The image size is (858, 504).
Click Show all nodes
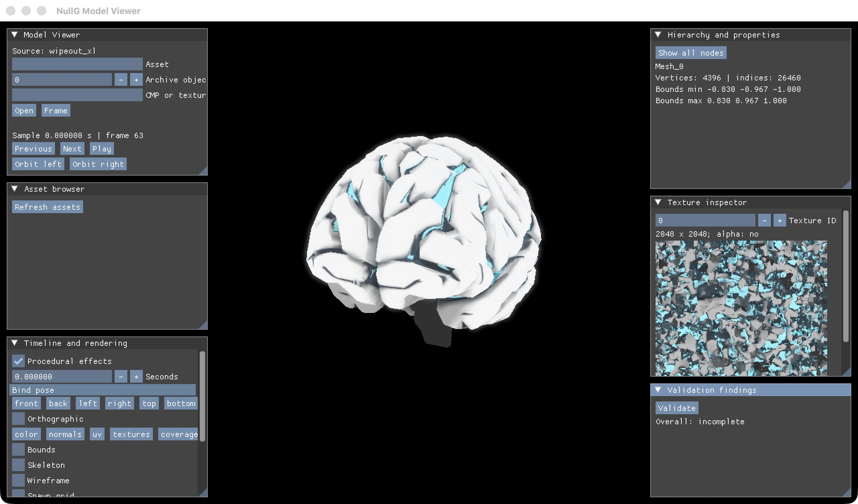[691, 53]
